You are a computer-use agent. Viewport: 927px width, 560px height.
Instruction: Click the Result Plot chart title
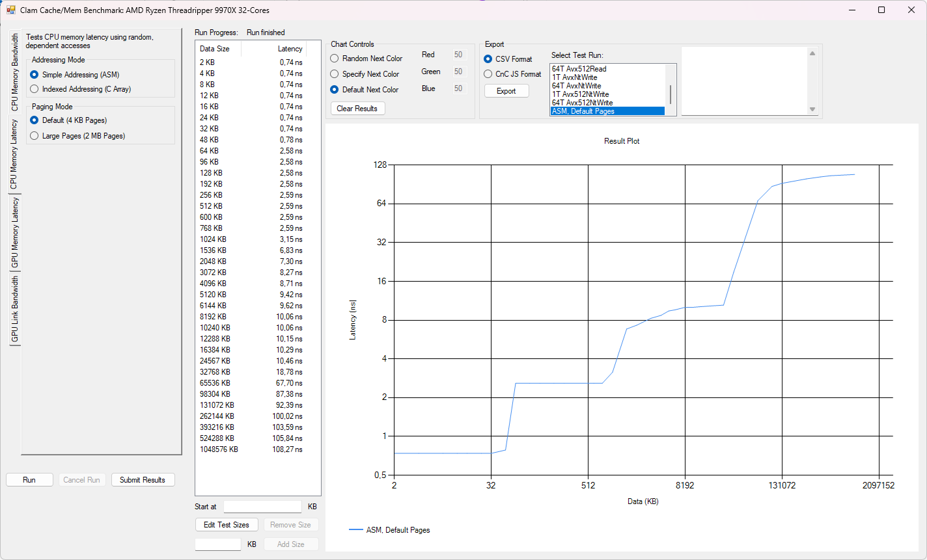(622, 141)
